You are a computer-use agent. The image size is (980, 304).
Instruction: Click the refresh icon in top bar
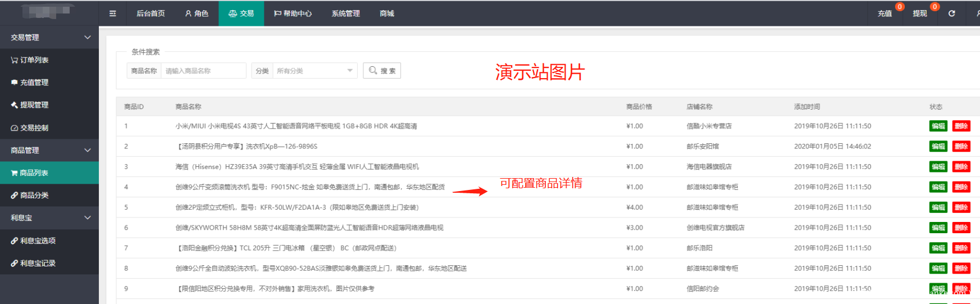click(x=951, y=13)
